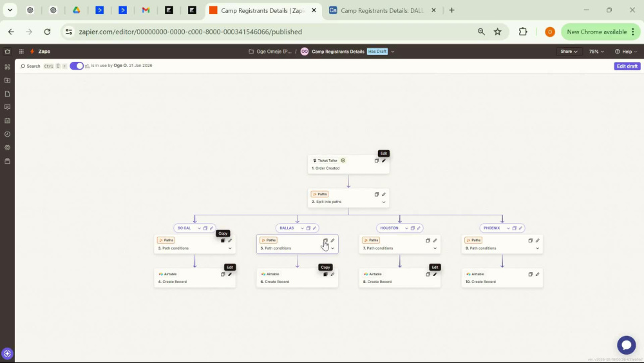Image resolution: width=644 pixels, height=363 pixels.
Task: Open the 75% zoom level dropdown
Action: pos(596,52)
